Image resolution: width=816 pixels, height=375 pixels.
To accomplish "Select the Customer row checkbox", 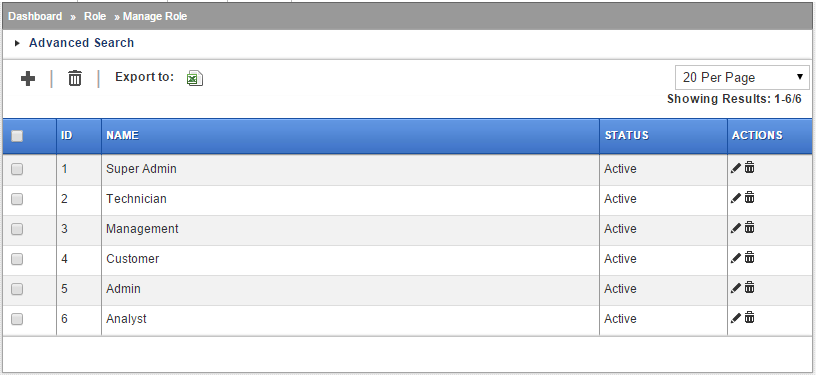I will click(17, 259).
